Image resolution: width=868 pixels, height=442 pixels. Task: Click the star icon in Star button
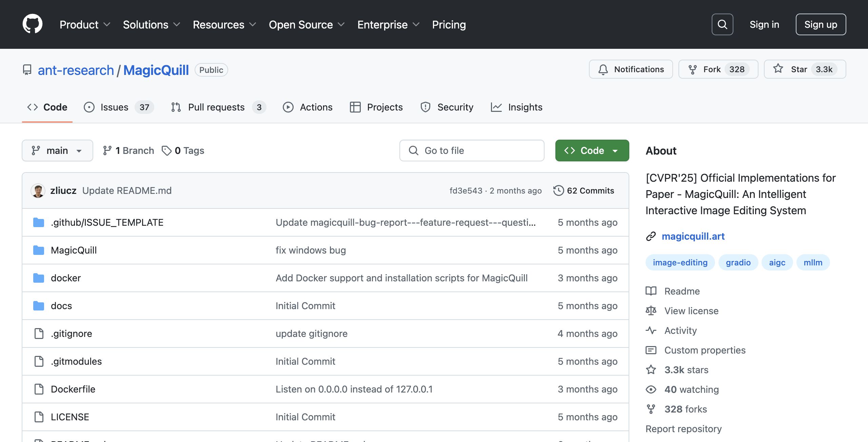coord(778,69)
